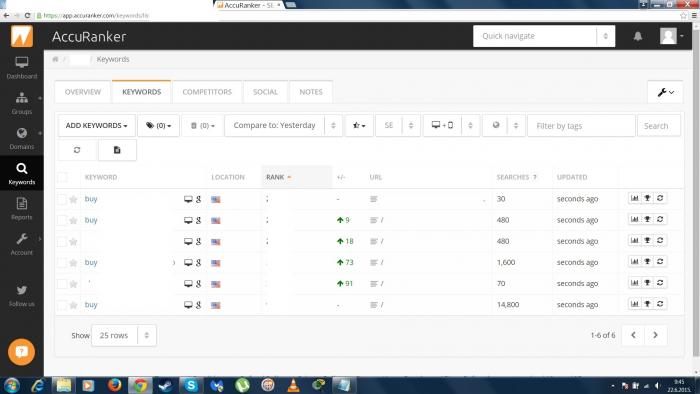This screenshot has height=394, width=700.
Task: Open history graph for the first keyword row
Action: 634,198
